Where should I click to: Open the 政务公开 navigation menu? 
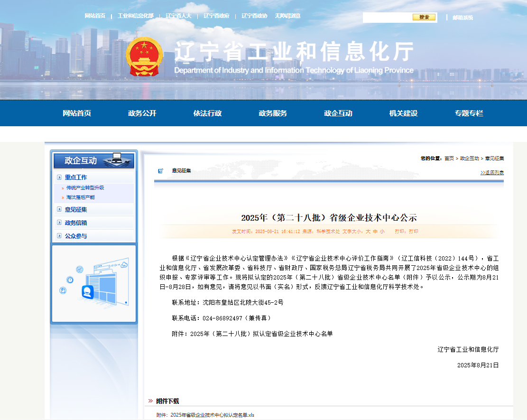(142, 113)
